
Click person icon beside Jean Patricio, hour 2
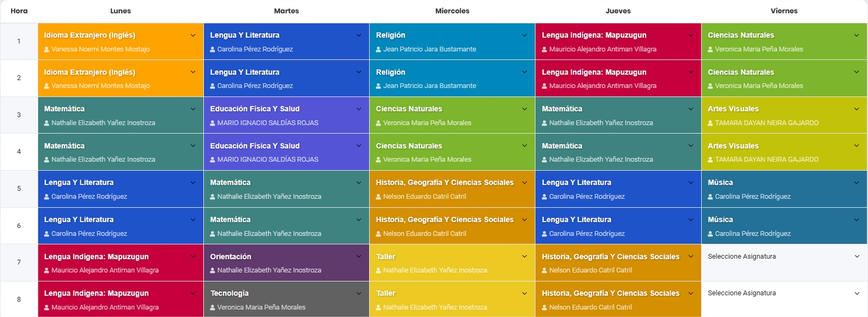tap(379, 86)
